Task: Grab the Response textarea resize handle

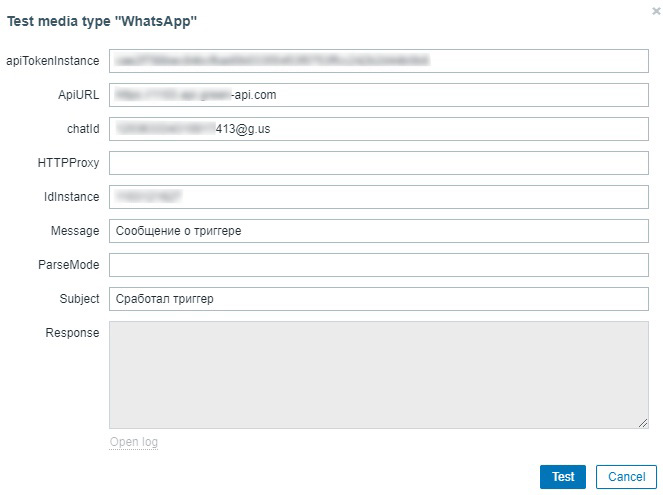Action: 643,423
